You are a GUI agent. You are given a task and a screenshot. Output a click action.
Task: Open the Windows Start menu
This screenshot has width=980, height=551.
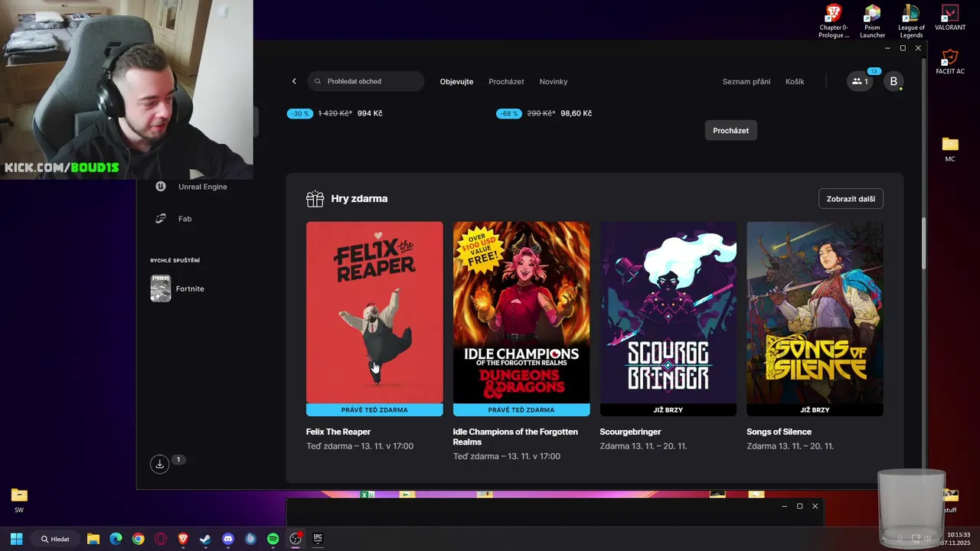point(16,539)
